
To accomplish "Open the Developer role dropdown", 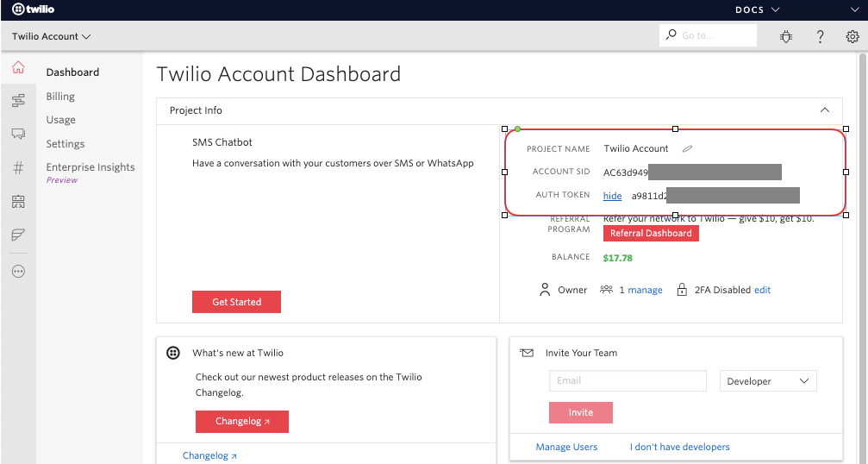I will (768, 381).
